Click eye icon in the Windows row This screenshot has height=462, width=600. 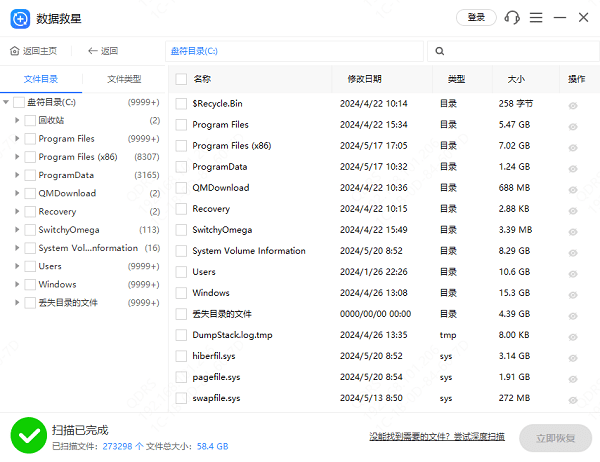[573, 294]
